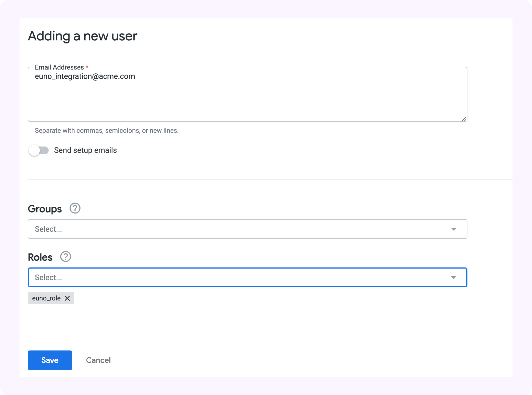
Task: Remove the euno_role chip with its X
Action: pos(67,298)
